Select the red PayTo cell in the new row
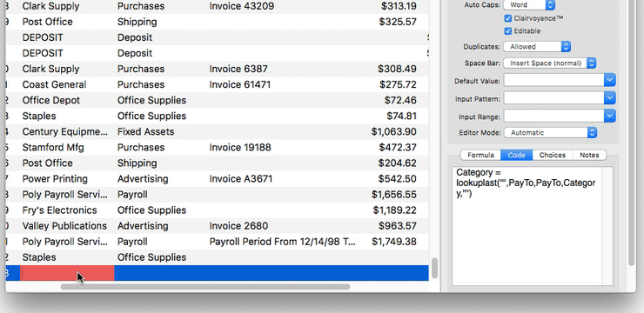Image resolution: width=644 pixels, height=313 pixels. (67, 273)
